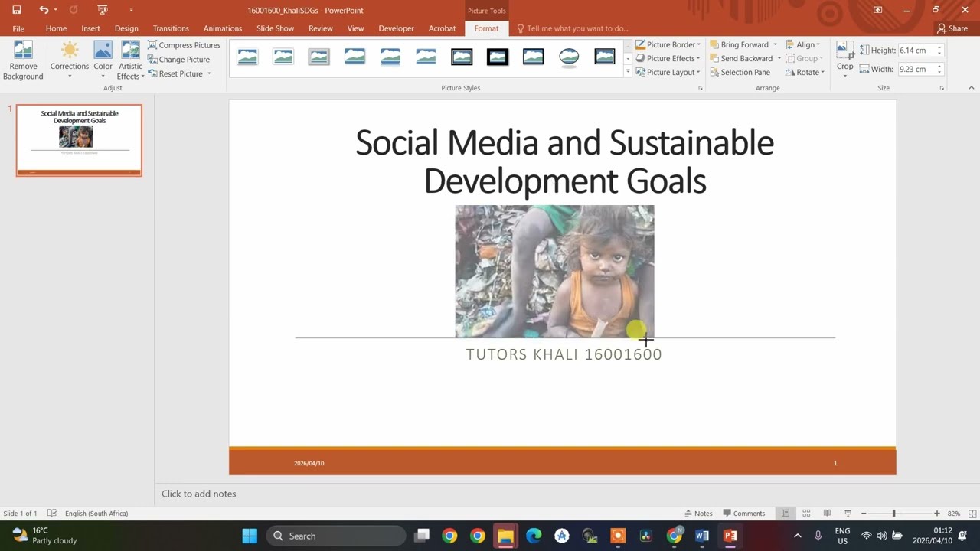Open the File tab
The width and height of the screenshot is (980, 551).
tap(18, 28)
